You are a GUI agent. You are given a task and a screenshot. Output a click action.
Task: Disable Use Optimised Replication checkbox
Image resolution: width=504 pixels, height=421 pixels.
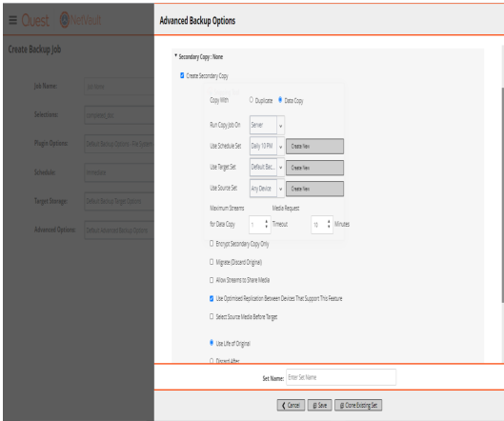[x=212, y=298]
